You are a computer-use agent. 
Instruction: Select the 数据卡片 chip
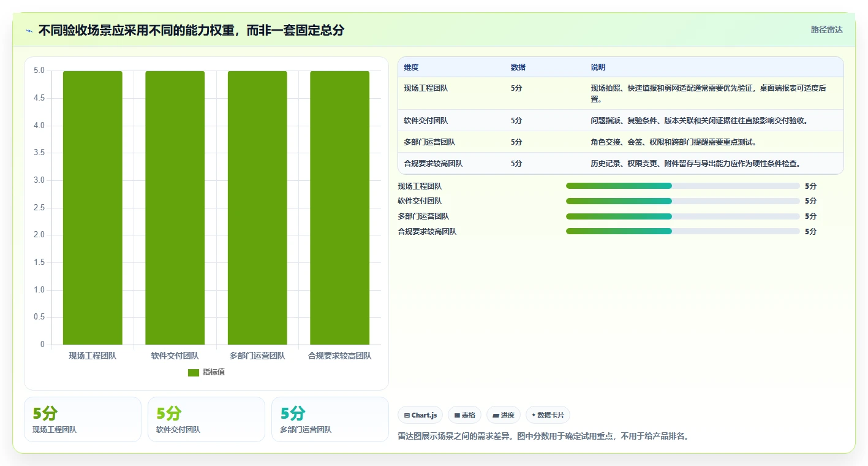548,415
